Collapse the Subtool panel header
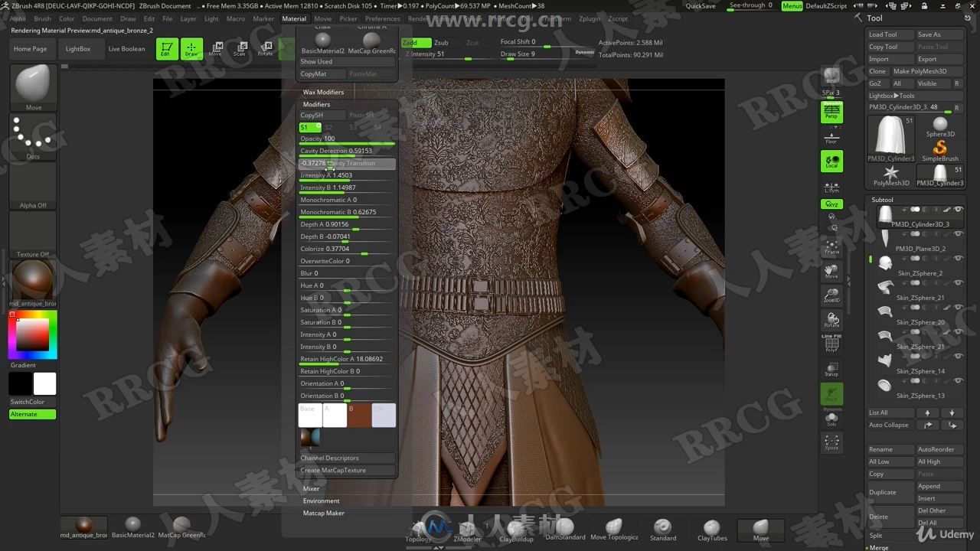The height and width of the screenshot is (551, 980). pos(882,200)
